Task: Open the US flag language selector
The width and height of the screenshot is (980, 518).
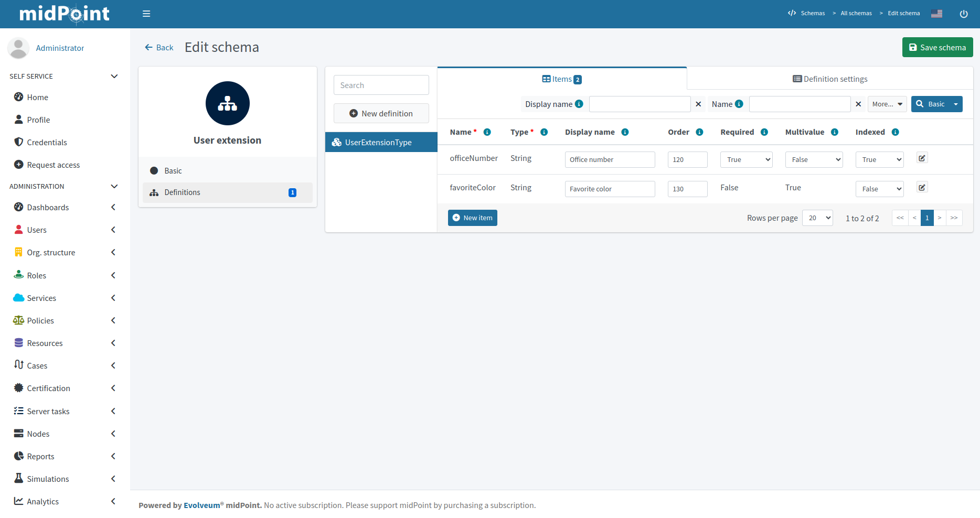Action: click(936, 14)
